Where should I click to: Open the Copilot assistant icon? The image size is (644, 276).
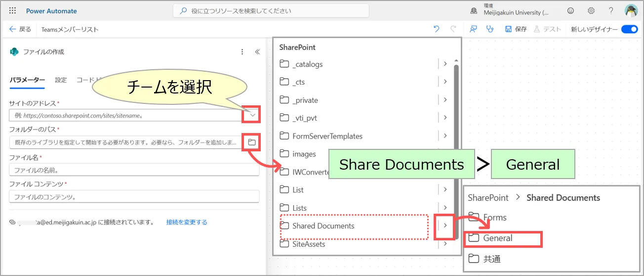(x=473, y=29)
